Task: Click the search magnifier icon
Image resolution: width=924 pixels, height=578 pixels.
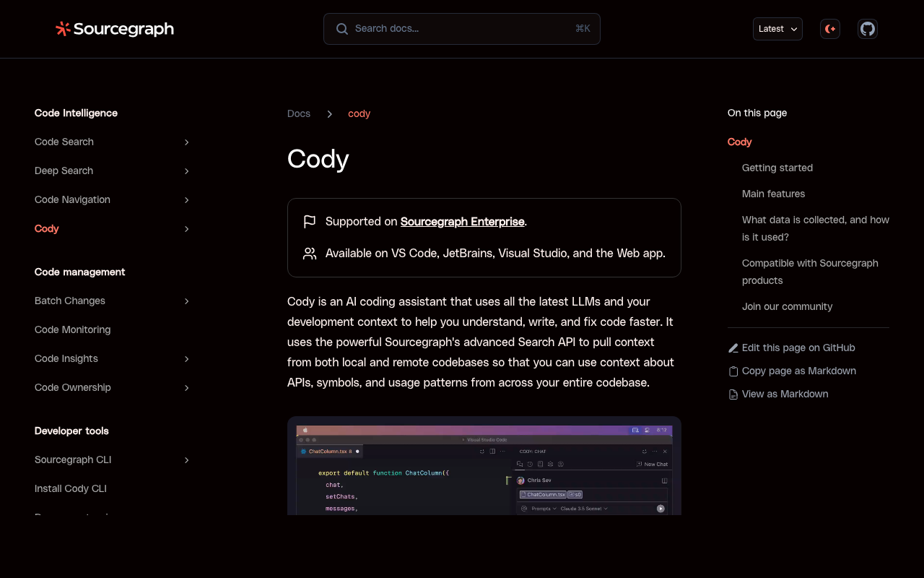Action: click(x=341, y=29)
